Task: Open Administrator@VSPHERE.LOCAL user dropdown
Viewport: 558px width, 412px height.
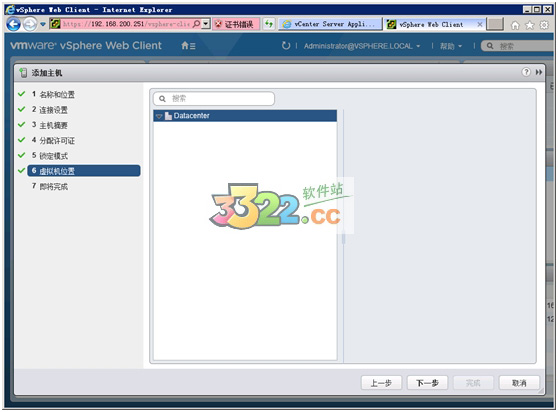Action: click(362, 46)
